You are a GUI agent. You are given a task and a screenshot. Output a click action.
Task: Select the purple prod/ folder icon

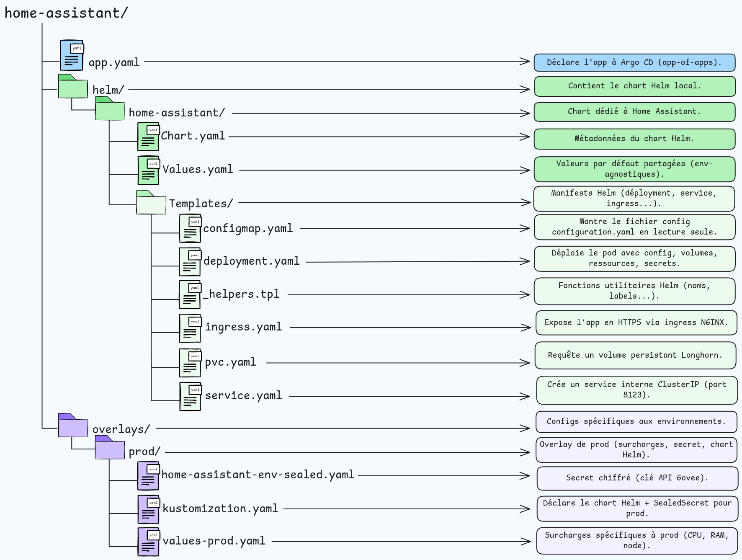pos(110,449)
